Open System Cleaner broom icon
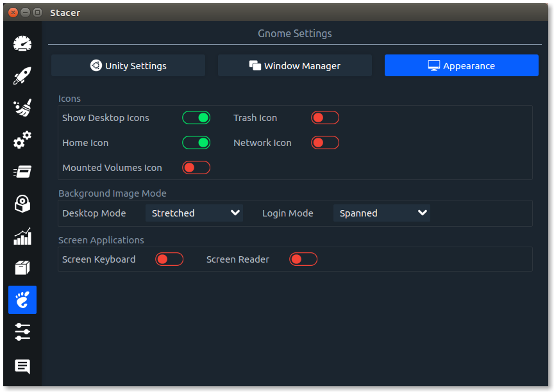Screen dimensions: 554x392 pos(22,108)
